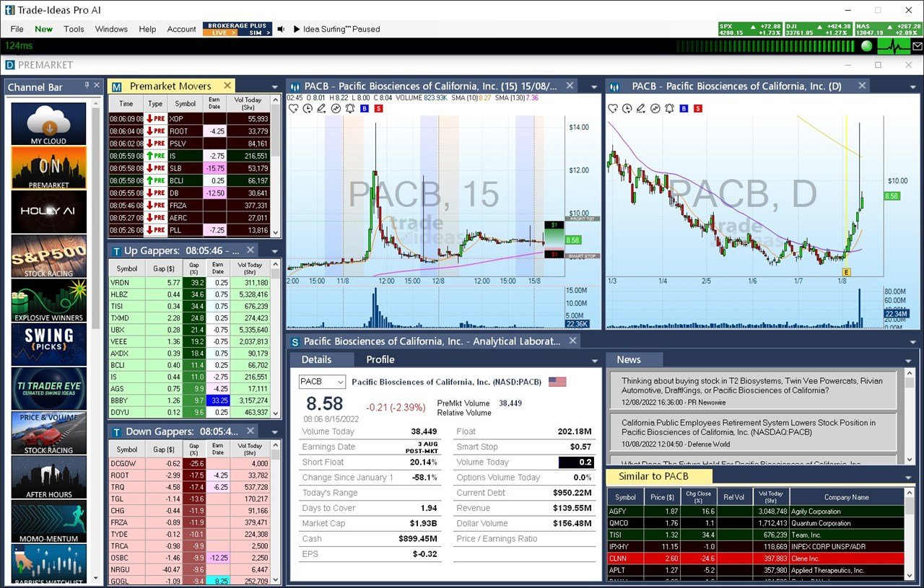
Task: Set a price alert bell on daily chart
Action: (x=669, y=109)
